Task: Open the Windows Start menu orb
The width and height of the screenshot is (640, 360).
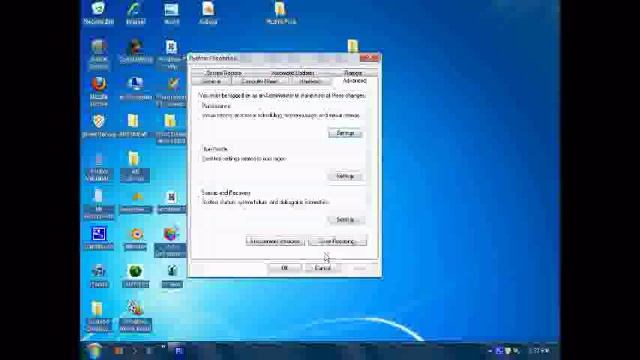Action: 94,351
